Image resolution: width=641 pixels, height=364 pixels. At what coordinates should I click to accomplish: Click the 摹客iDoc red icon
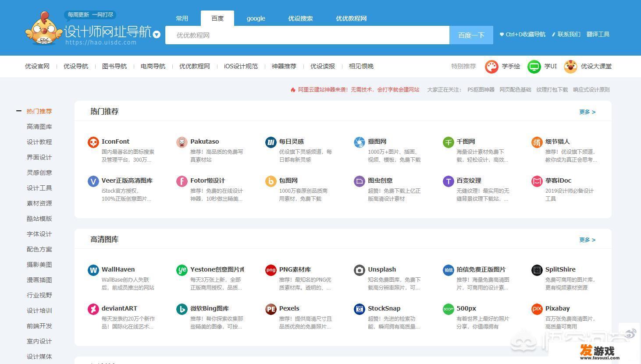pyautogui.click(x=537, y=181)
